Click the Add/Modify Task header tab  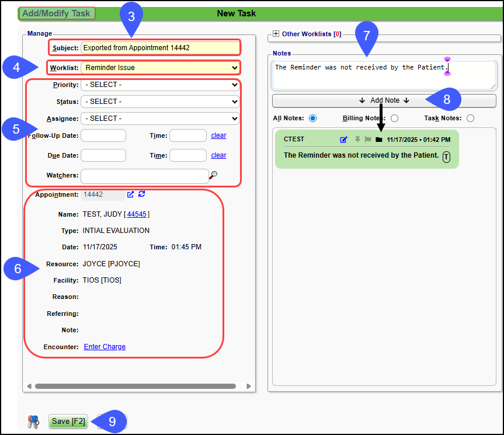coord(57,13)
